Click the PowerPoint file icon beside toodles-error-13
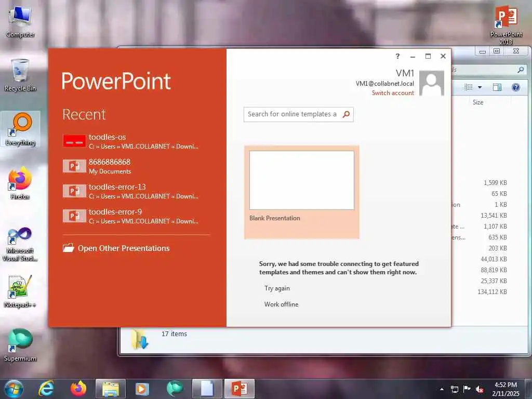Image resolution: width=532 pixels, height=399 pixels. 74,191
